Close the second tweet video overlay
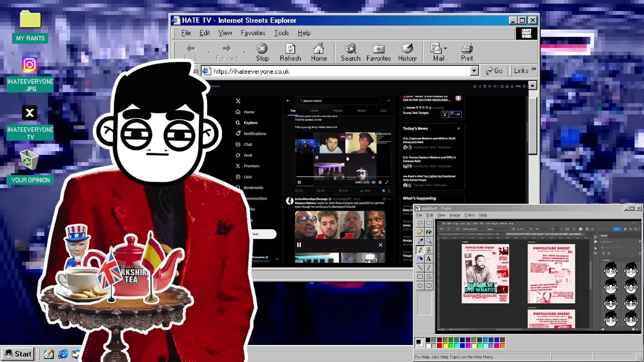The height and width of the screenshot is (362, 644). 380,245
